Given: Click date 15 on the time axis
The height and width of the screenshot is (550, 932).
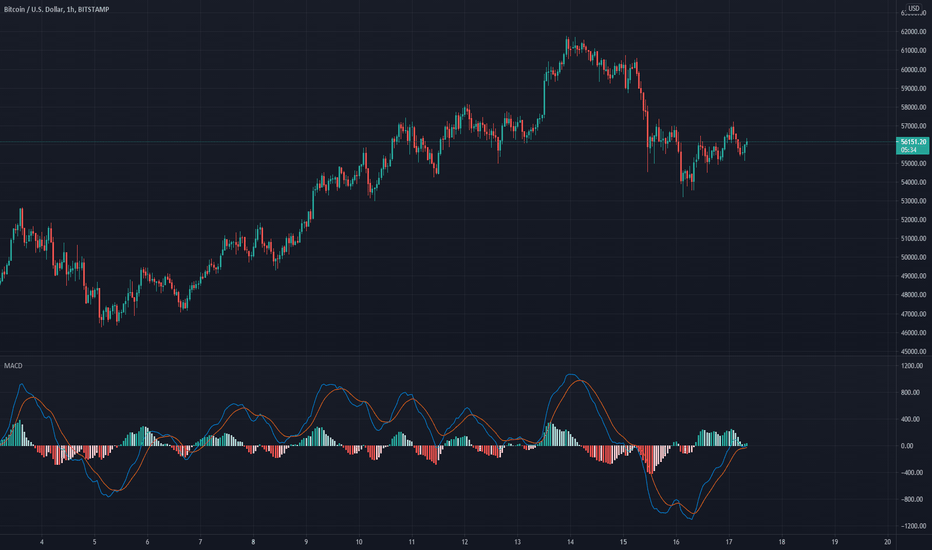Looking at the screenshot, I should (x=623, y=542).
